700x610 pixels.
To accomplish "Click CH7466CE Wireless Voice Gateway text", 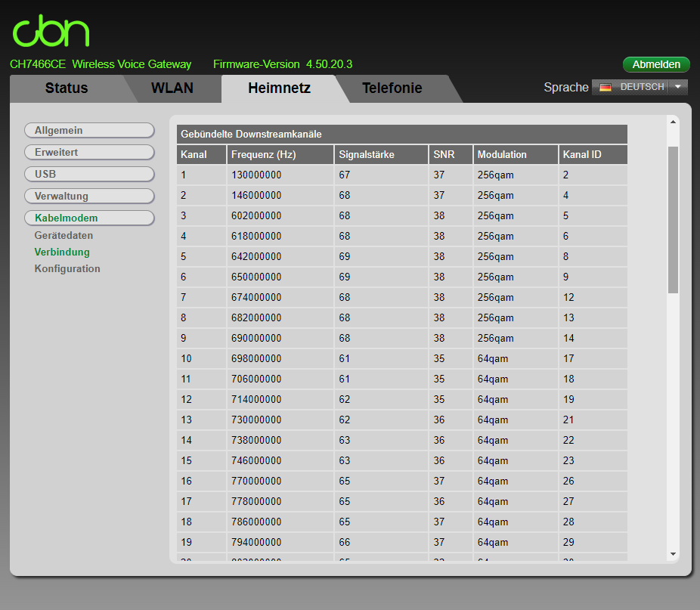I will tap(101, 64).
